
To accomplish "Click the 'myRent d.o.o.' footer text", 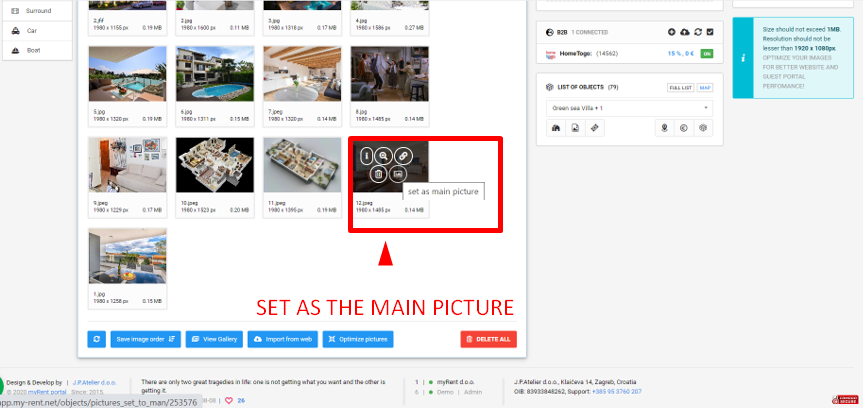I will click(x=456, y=382).
